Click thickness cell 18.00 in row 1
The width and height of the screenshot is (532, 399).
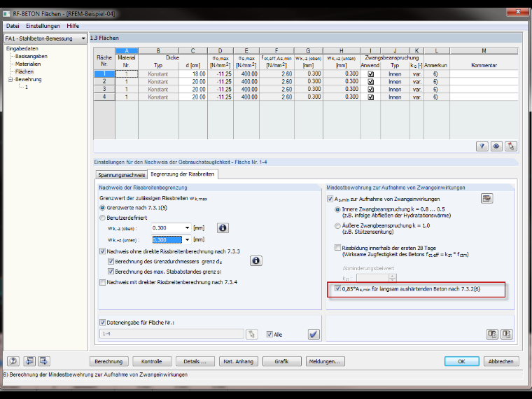[x=192, y=74]
